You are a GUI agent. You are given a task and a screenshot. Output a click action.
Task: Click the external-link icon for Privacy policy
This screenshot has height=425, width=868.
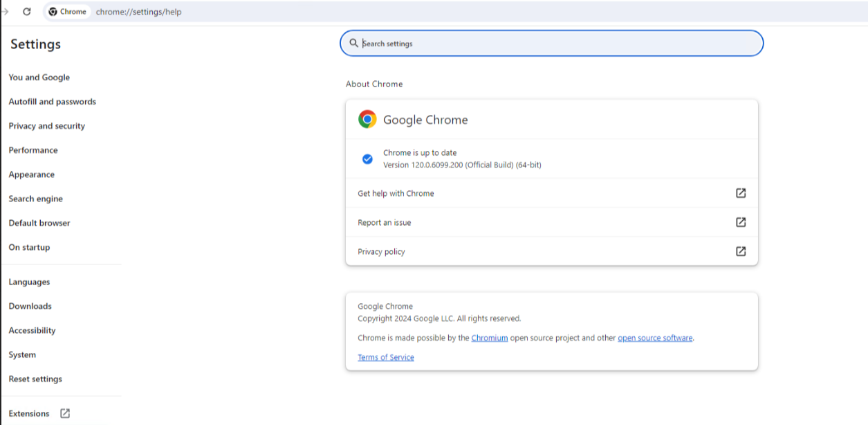[741, 251]
